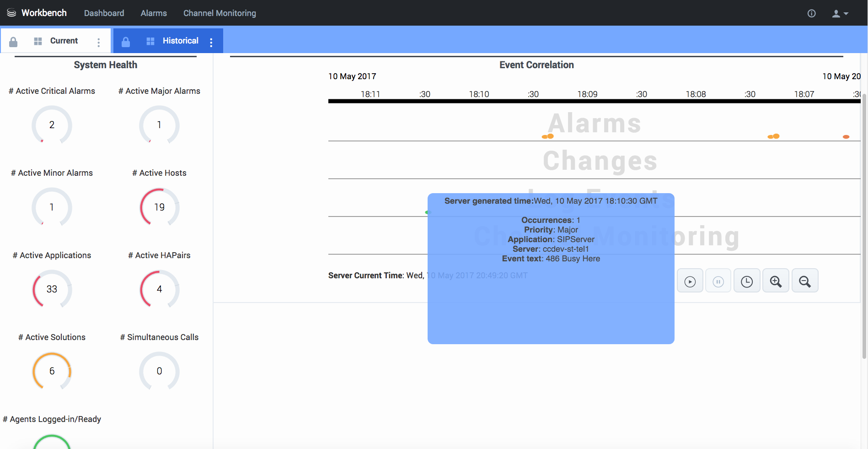This screenshot has width=868, height=449.
Task: Open the Alarms menu
Action: 154,13
